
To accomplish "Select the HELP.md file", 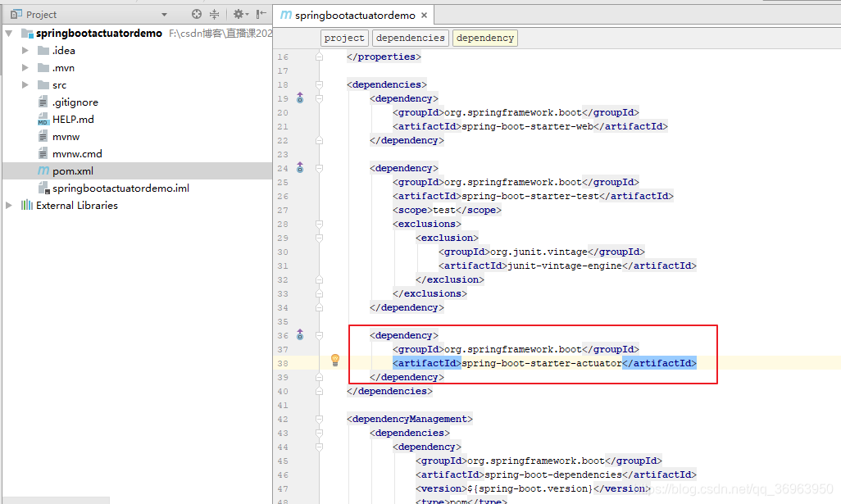I will [73, 119].
